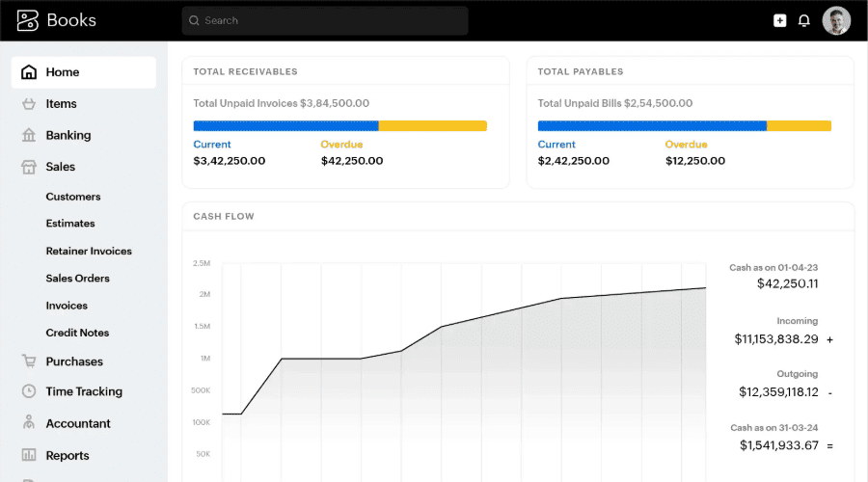Image resolution: width=868 pixels, height=482 pixels.
Task: Select Retainer Invoices menu item
Action: (89, 251)
